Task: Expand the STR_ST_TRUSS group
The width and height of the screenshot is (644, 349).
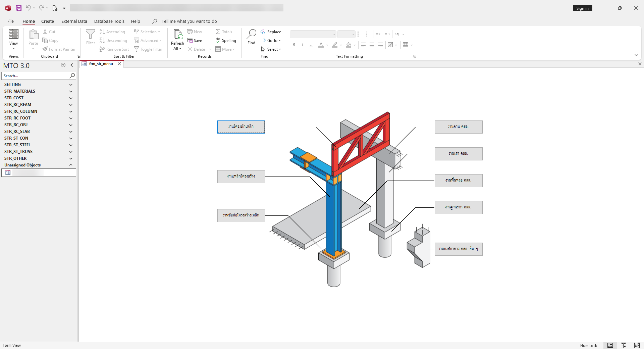Action: (x=71, y=152)
